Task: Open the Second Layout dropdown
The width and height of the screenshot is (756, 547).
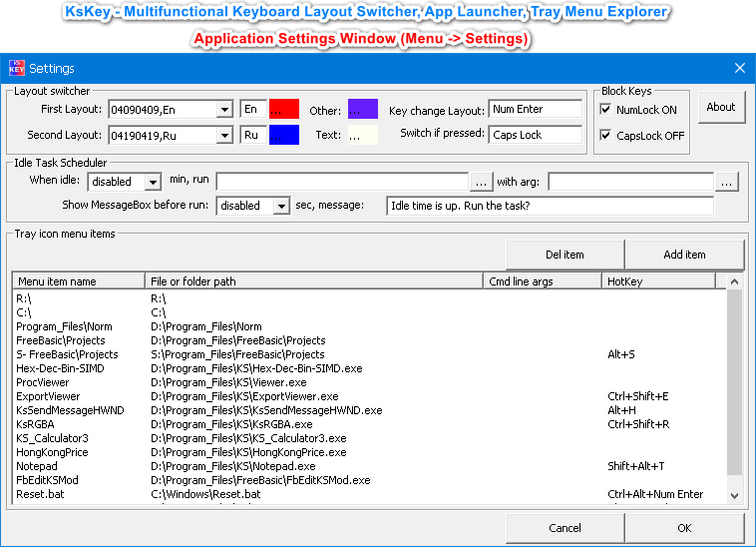Action: point(224,136)
